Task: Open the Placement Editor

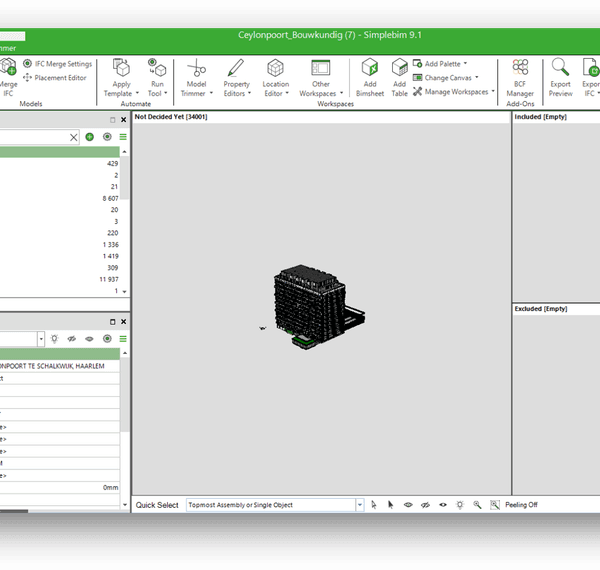Action: (60, 78)
